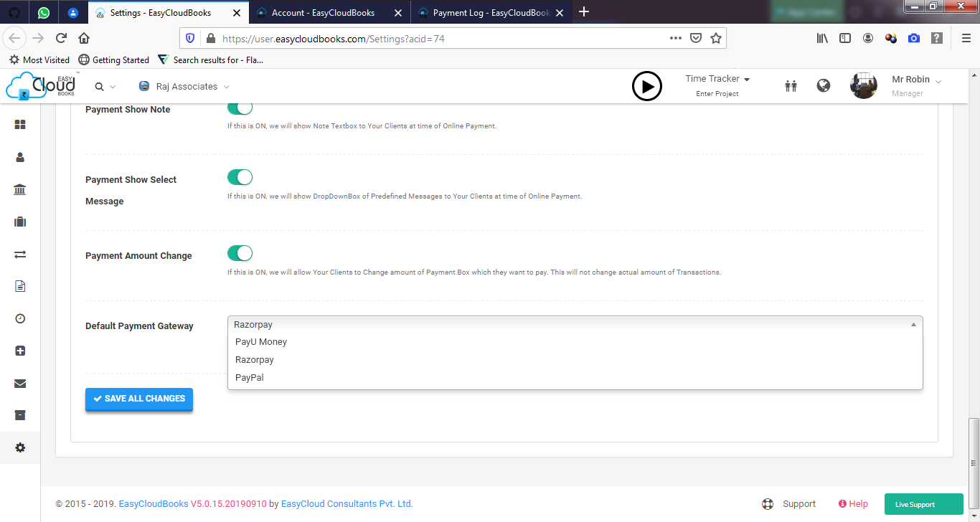980x522 pixels.
Task: Open the envelope icon in sidebar
Action: pos(20,384)
